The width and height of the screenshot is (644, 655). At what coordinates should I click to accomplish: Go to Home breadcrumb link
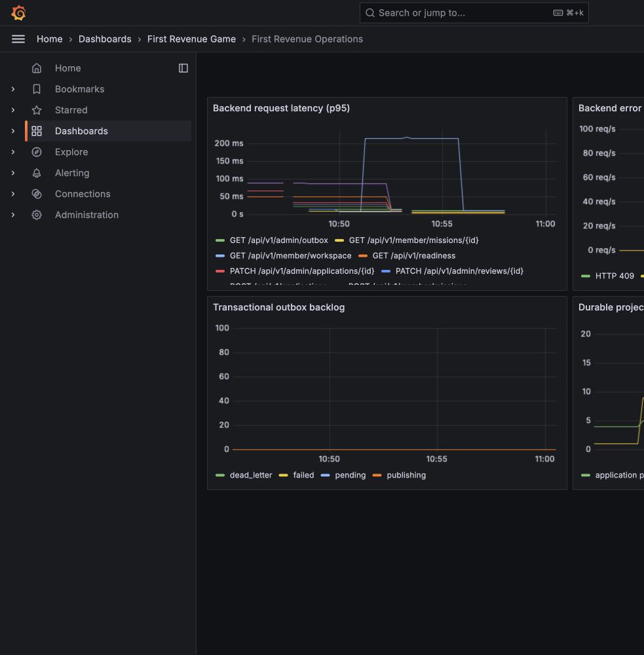coord(49,39)
